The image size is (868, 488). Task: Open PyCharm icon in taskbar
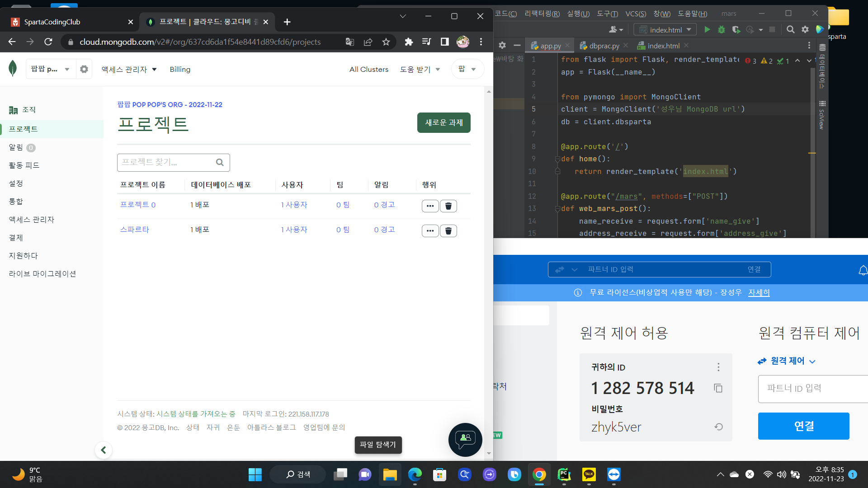point(564,474)
